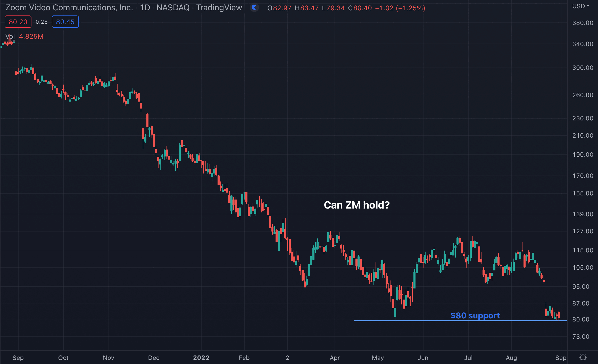Viewport: 598px width, 364px height.
Task: Select the '$80 support' label text
Action: click(x=475, y=315)
